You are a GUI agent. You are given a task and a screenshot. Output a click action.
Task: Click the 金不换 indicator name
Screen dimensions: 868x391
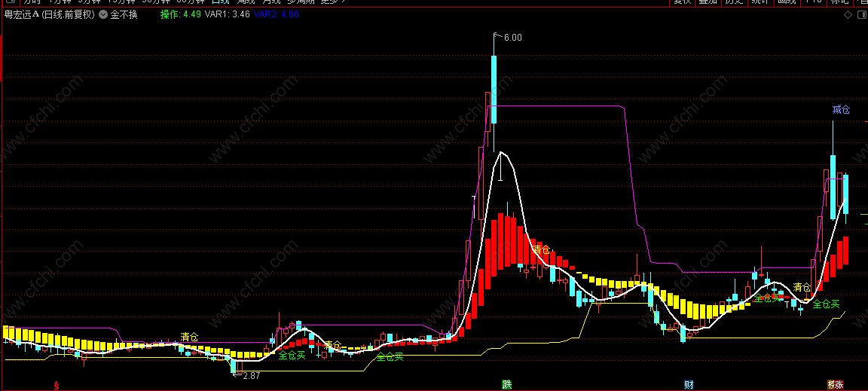124,15
